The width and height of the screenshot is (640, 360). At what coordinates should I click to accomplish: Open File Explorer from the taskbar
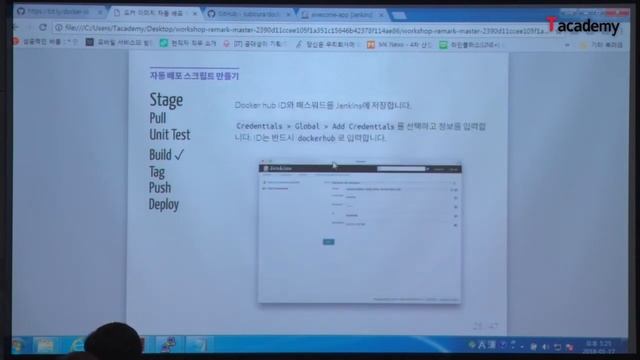pyautogui.click(x=46, y=345)
